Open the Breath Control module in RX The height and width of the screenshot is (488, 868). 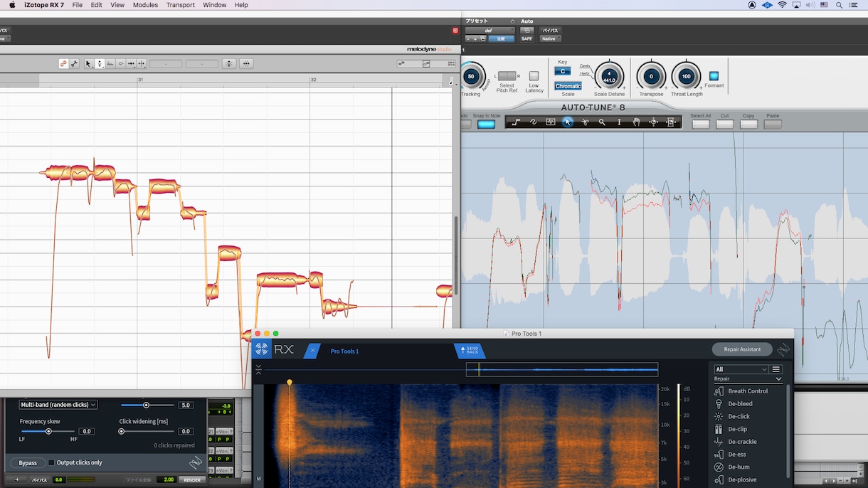point(748,391)
